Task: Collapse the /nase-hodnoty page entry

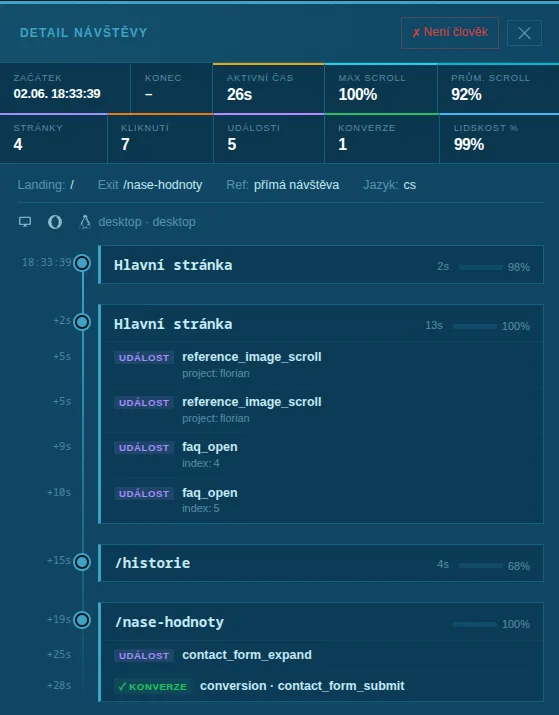Action: click(x=321, y=622)
